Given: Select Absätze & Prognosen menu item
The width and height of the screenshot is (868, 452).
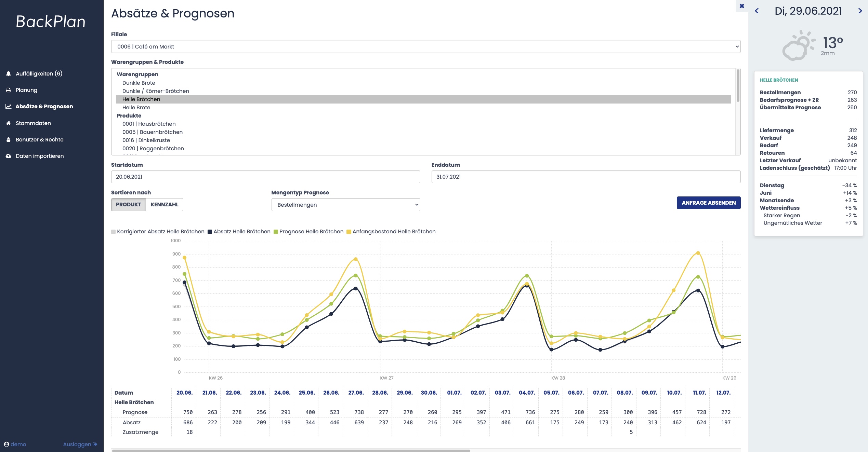Looking at the screenshot, I should 44,106.
